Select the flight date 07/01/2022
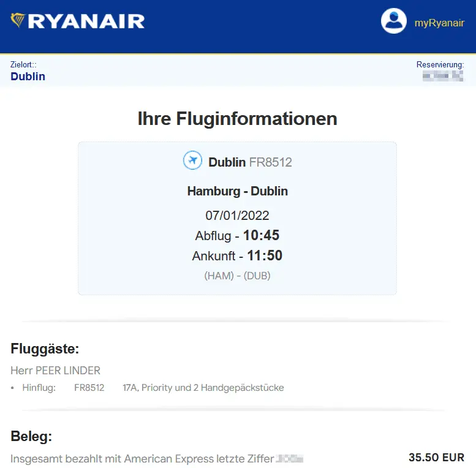The image size is (476, 468). 237,216
